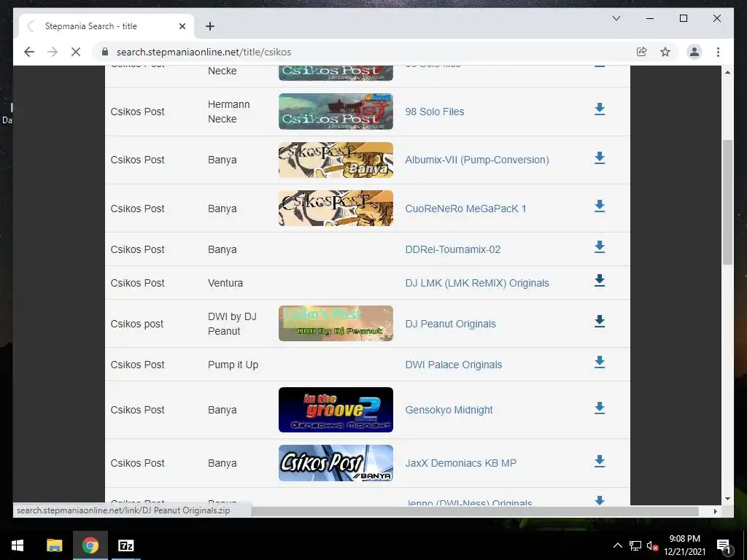
Task: Bookmark this page with the star
Action: pyautogui.click(x=665, y=52)
